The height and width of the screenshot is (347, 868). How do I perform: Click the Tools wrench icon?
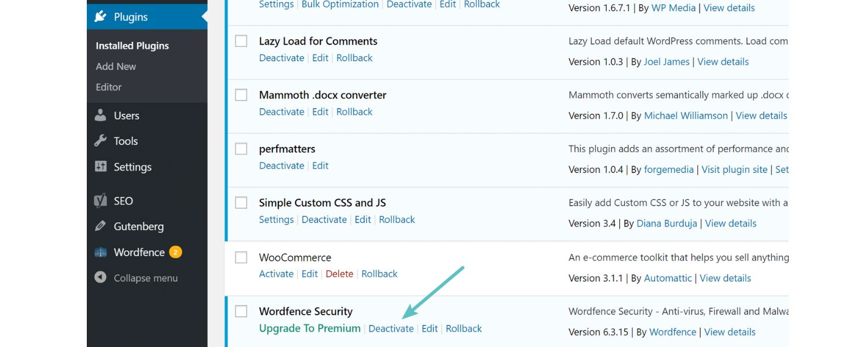pos(100,141)
